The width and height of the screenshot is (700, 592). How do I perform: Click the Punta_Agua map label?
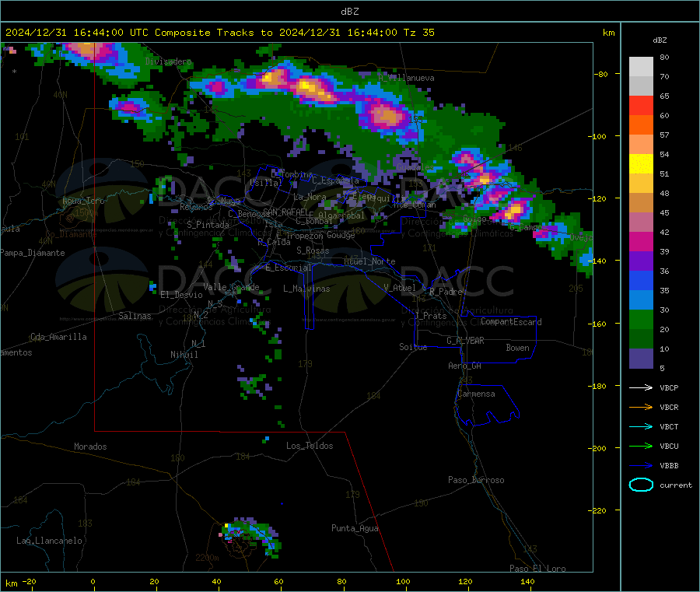355,528
